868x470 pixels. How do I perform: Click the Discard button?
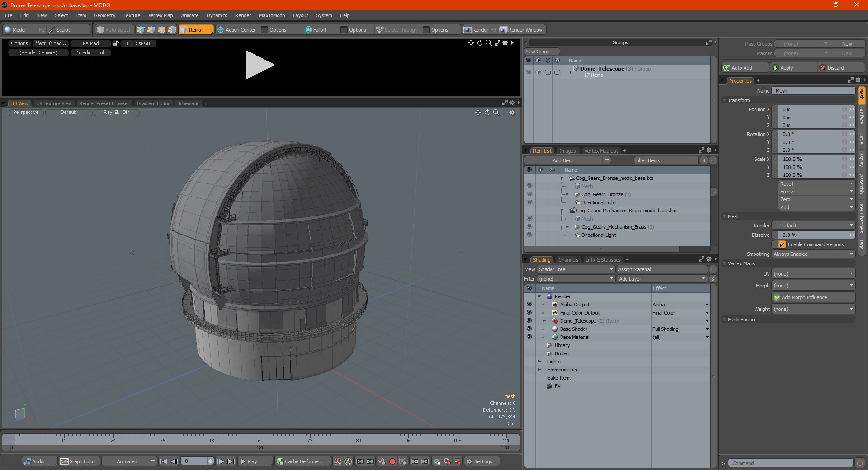(x=842, y=68)
